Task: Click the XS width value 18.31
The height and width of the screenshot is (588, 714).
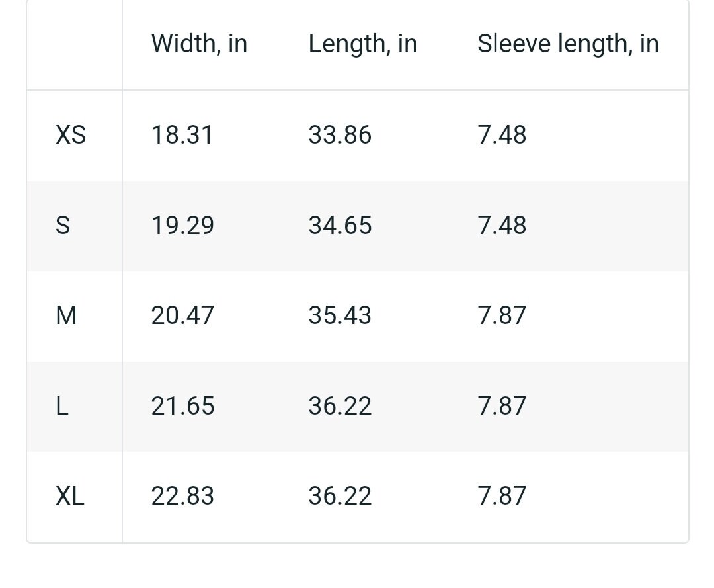Action: click(182, 135)
